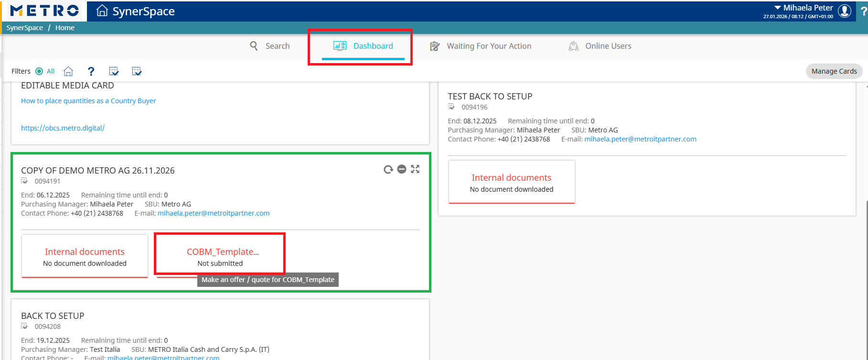This screenshot has height=360, width=868.
Task: Select the All filter radio button
Action: pos(39,71)
